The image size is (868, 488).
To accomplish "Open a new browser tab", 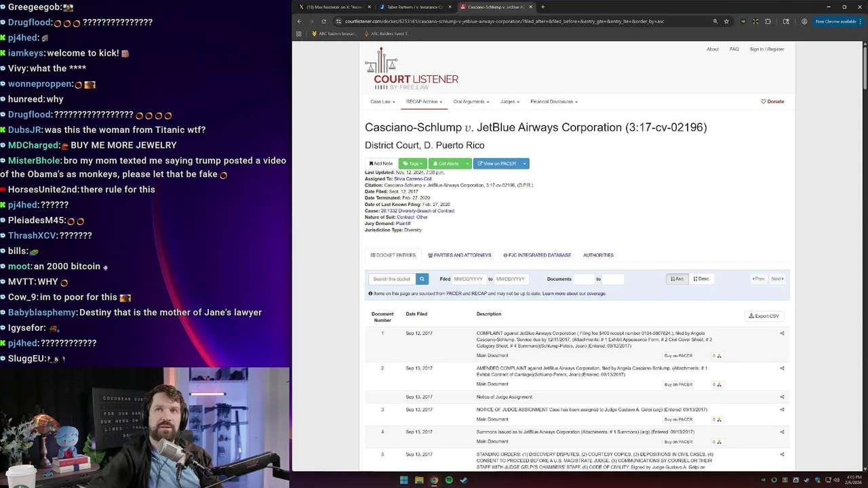I will (x=542, y=7).
